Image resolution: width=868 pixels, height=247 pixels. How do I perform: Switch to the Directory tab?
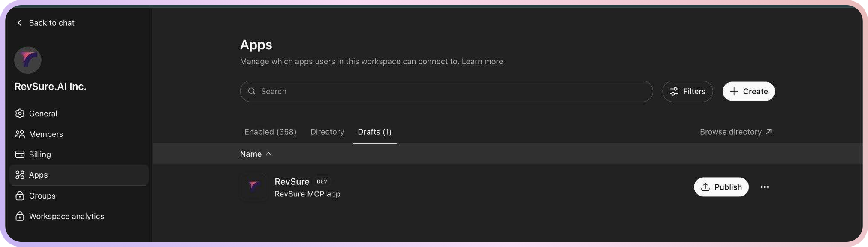coord(327,132)
